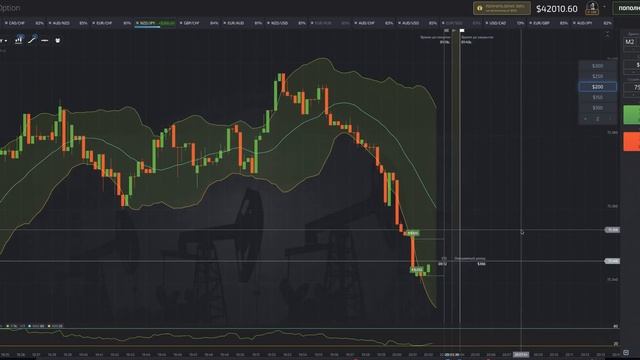Expand the account dropdown arrow beside avatar
This screenshot has height=360, width=640.
coord(604,7)
